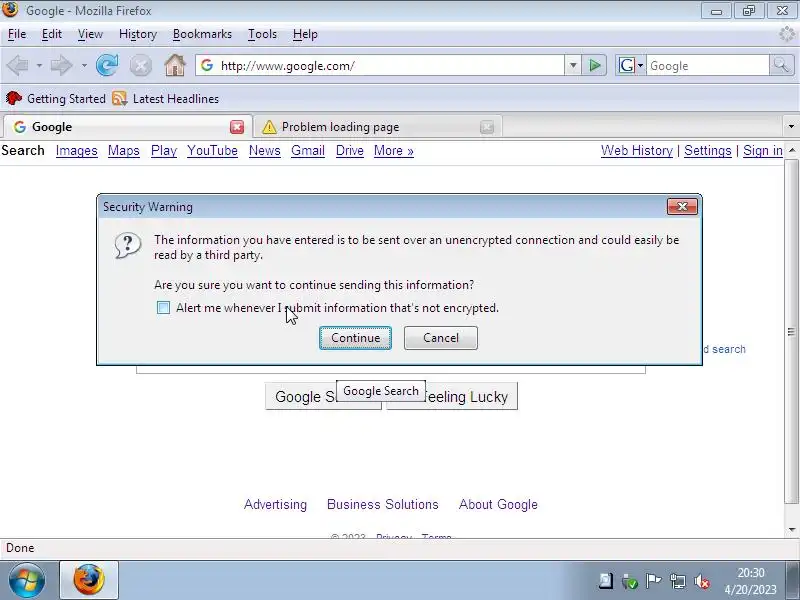
Task: Close the Security Warning dialog
Action: point(682,207)
